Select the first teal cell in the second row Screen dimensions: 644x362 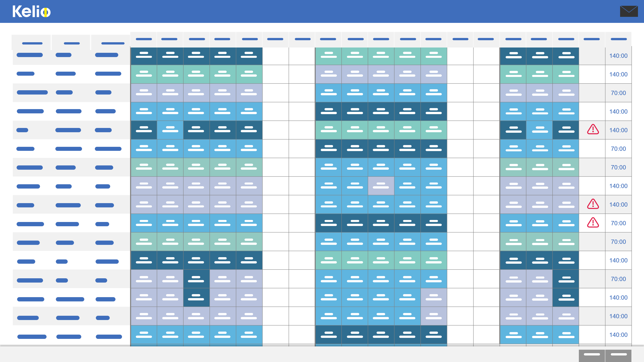[x=144, y=74]
